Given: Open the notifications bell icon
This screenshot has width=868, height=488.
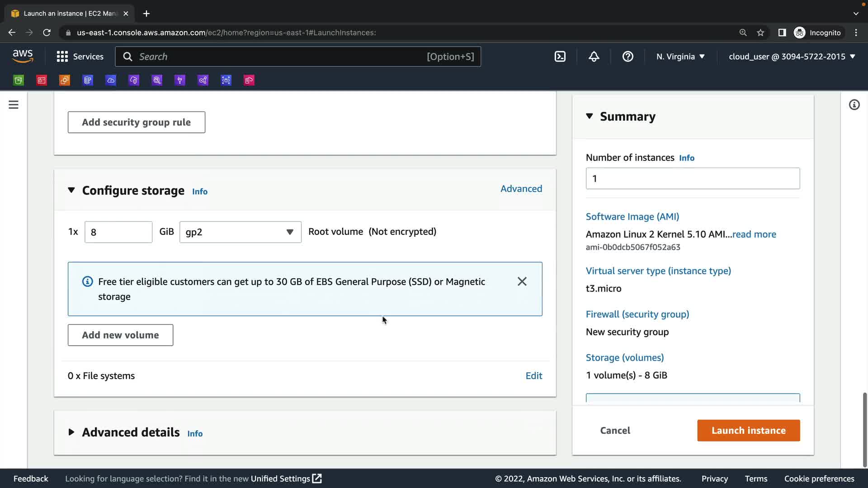Looking at the screenshot, I should [594, 56].
